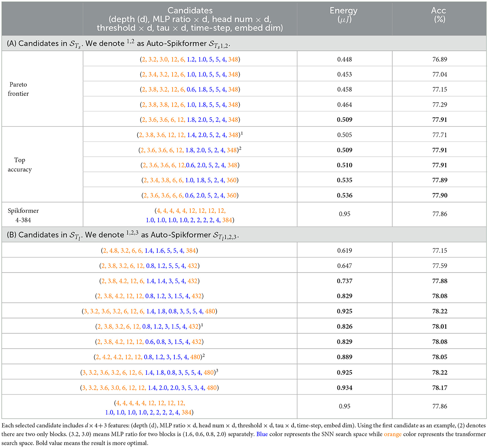Select the bold energy value 0.737

pyautogui.click(x=344, y=281)
